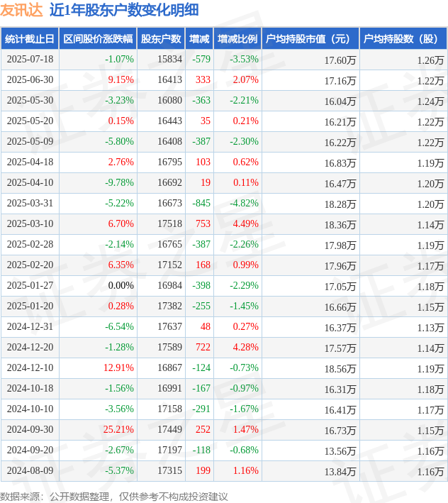448x503 pixels.
Task: Click the 统计截止日 column header
Action: 30,39
